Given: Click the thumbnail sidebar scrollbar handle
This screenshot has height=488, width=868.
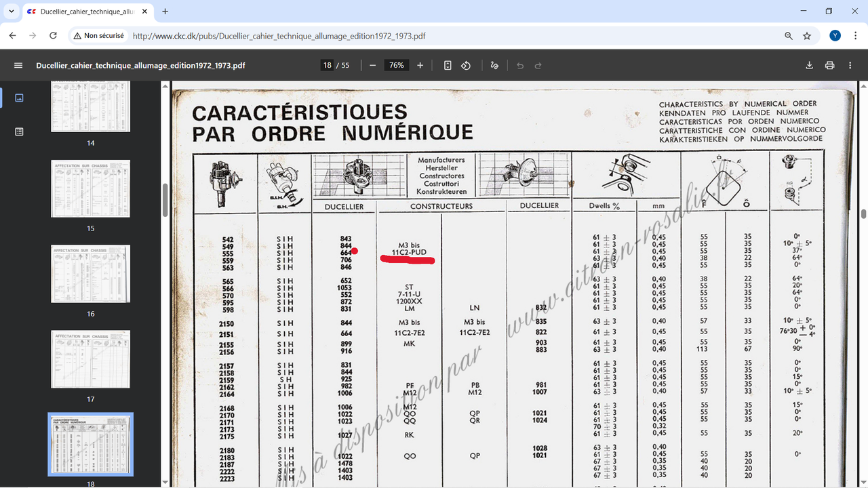Looking at the screenshot, I should (165, 200).
